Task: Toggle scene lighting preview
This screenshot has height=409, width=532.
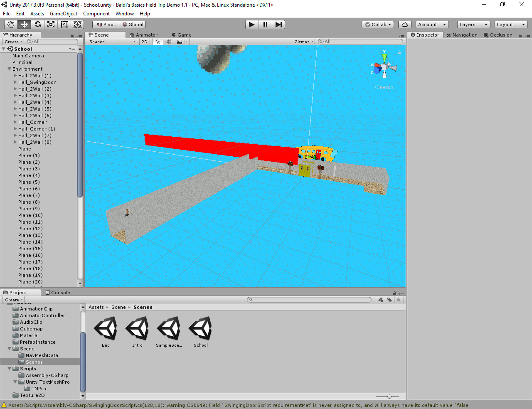Action: [x=157, y=42]
